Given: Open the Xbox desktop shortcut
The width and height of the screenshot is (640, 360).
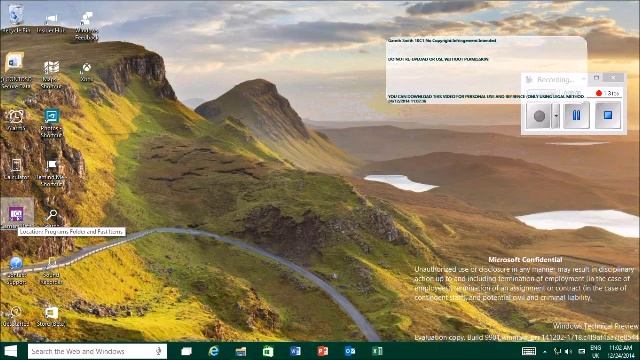Looking at the screenshot, I should click(87, 71).
